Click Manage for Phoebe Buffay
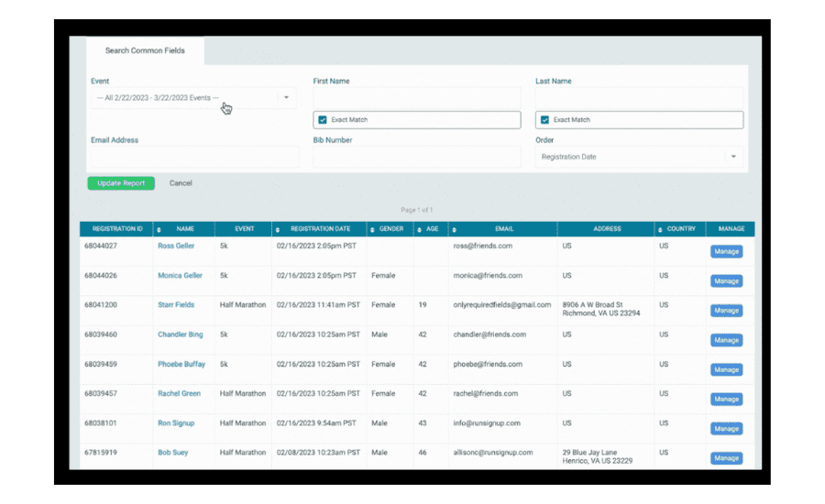Viewport: 825px width, 504px height. (727, 370)
